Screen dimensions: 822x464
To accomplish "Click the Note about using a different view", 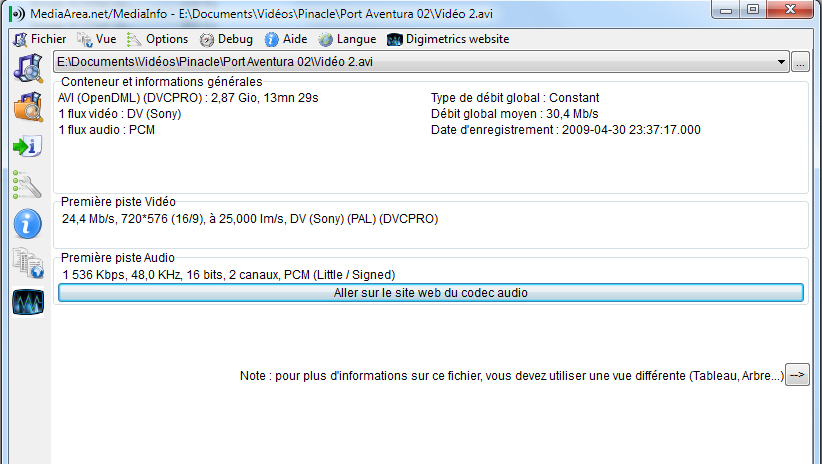I will click(512, 376).
